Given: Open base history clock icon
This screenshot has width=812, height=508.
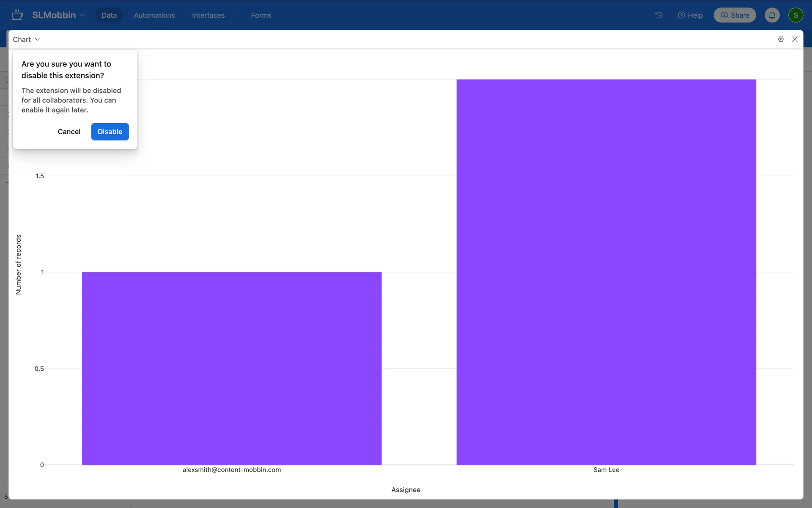Looking at the screenshot, I should [658, 15].
